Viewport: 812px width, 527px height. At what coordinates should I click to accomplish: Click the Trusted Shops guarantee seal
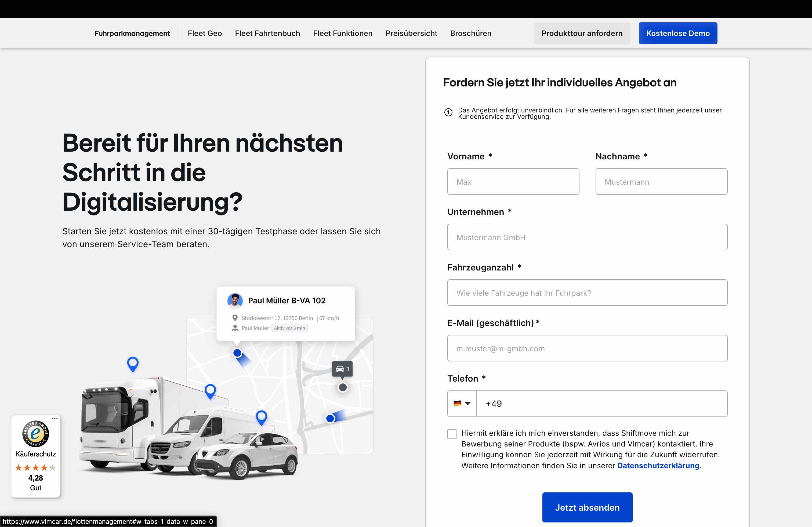35,434
